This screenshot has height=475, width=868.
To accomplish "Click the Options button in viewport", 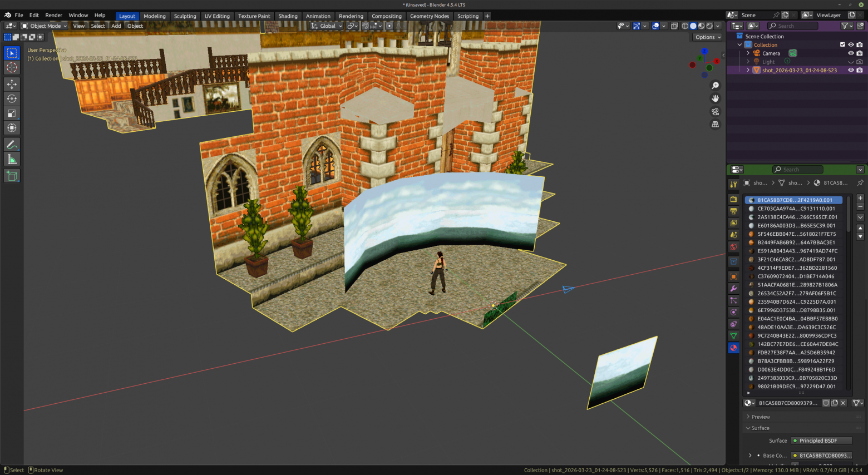I will pos(707,37).
